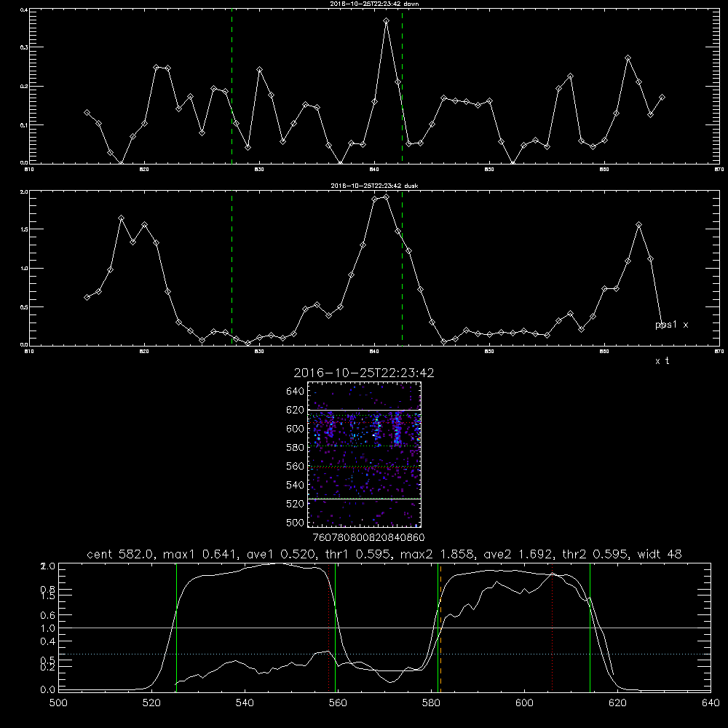Click the '640' x-axis label of the bottom plot

[711, 703]
